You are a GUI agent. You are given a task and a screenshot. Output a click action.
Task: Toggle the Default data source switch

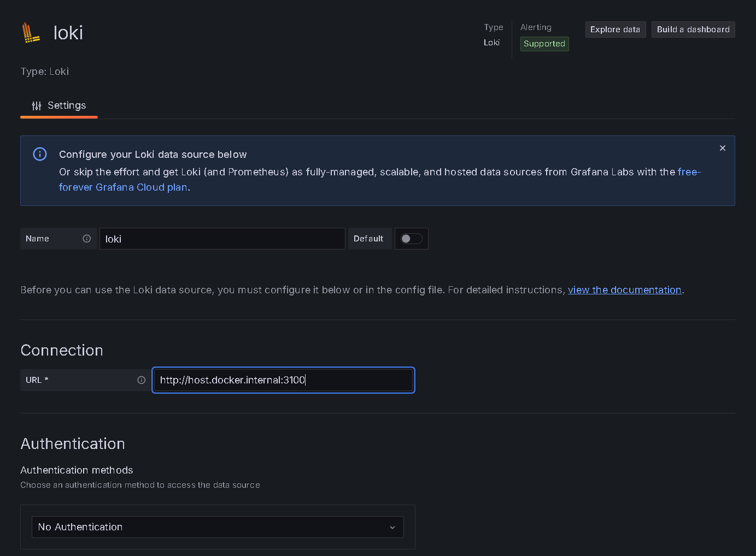tap(412, 239)
